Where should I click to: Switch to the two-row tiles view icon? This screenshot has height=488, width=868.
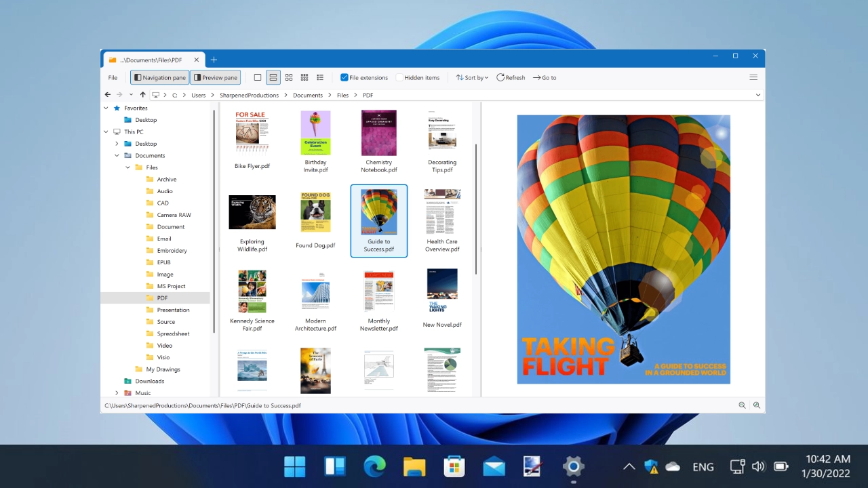coord(273,77)
